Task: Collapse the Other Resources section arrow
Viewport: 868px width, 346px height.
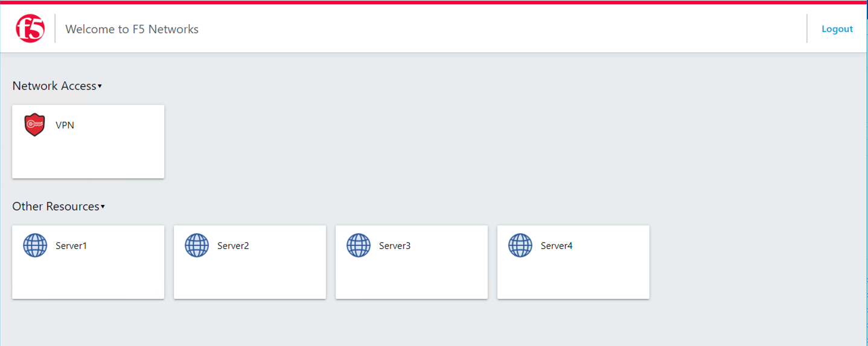Action: (103, 207)
